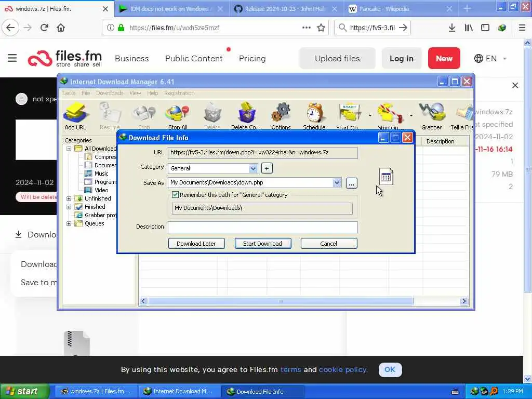The width and height of the screenshot is (532, 399).
Task: Toggle Remember this path for General category
Action: click(176, 195)
